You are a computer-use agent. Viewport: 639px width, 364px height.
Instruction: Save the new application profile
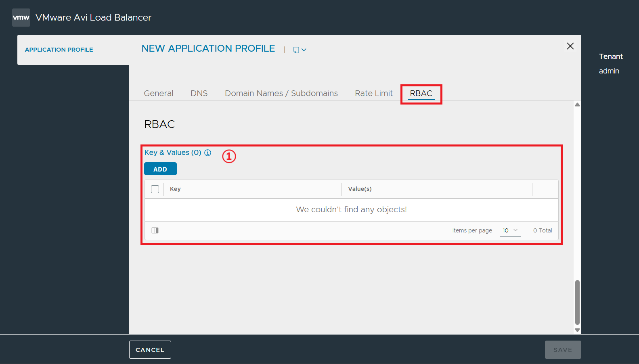coord(563,350)
